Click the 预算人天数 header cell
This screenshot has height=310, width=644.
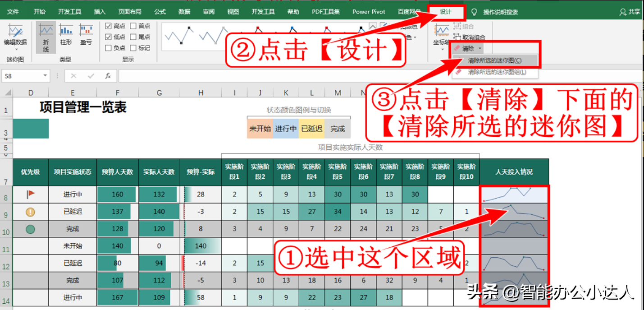(117, 171)
